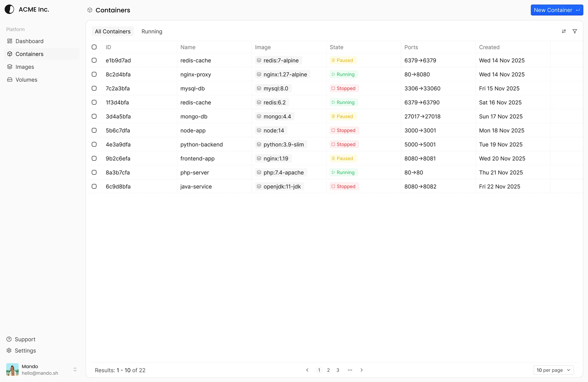Expand the Mando account switcher chevron

point(75,369)
